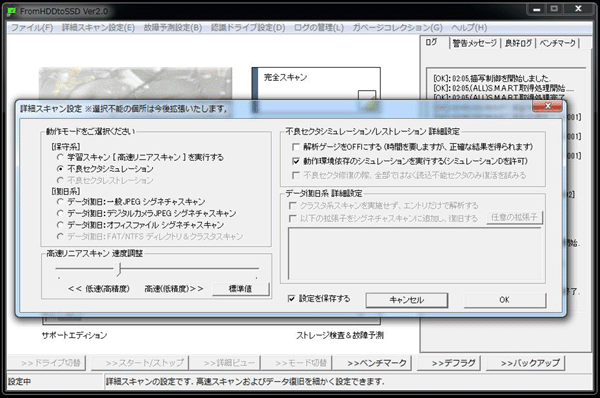Open the 認識ドライブ設定(D) menu

click(x=248, y=28)
